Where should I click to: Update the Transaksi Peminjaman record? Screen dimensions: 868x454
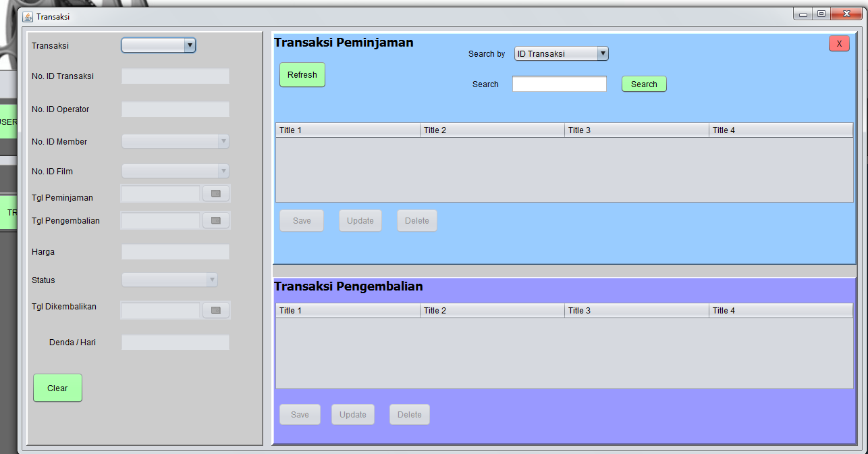click(x=360, y=220)
